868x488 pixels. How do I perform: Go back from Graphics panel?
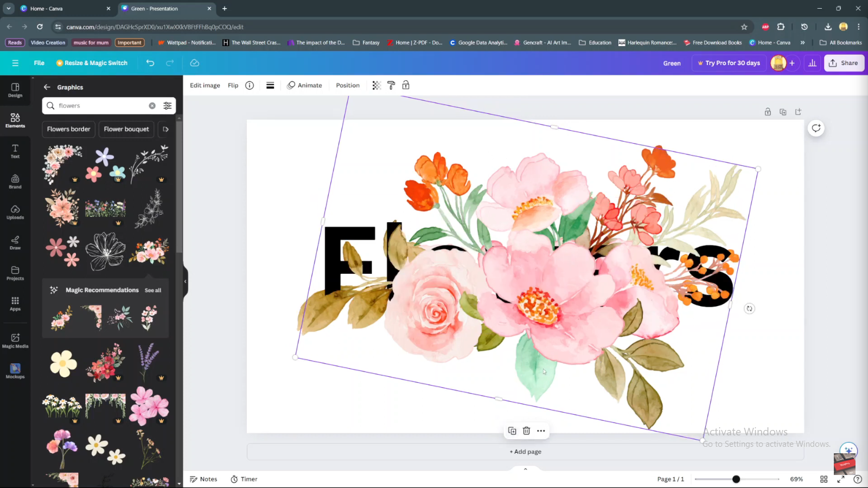[x=47, y=87]
